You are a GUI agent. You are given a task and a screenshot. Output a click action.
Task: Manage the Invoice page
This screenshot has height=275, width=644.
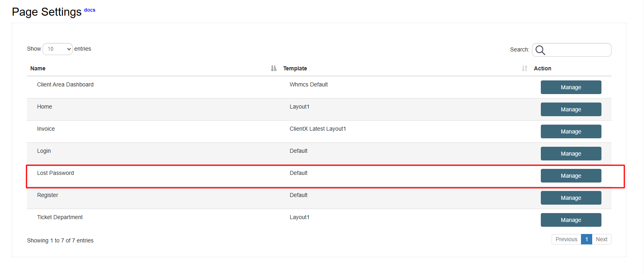click(x=571, y=131)
